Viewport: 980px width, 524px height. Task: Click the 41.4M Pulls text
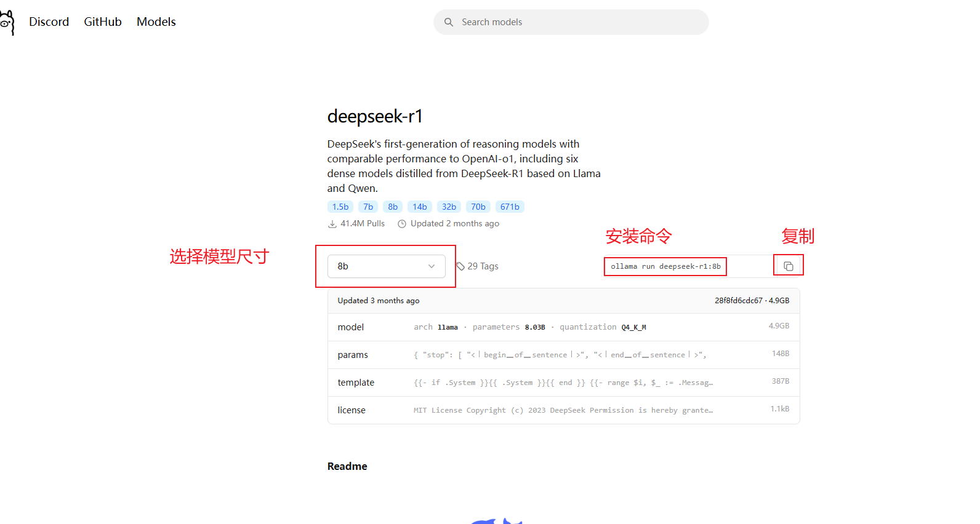(363, 224)
